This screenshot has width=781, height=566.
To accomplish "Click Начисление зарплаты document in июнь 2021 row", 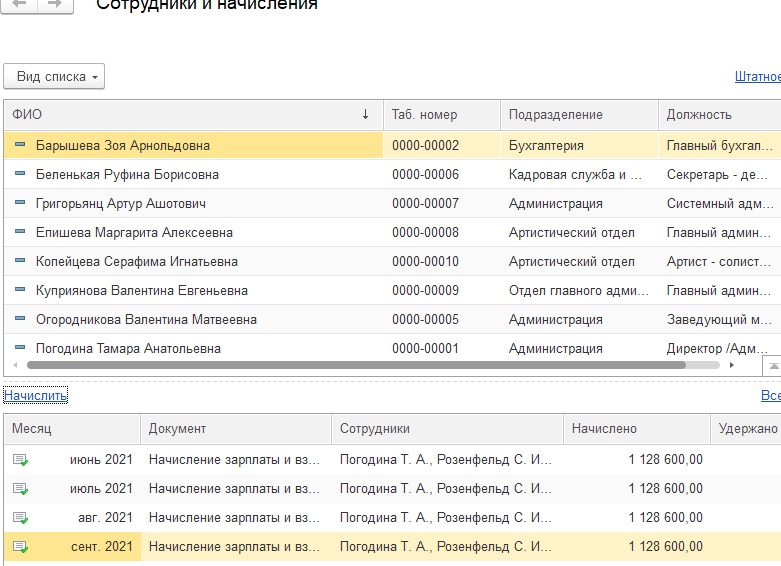I will (234, 459).
